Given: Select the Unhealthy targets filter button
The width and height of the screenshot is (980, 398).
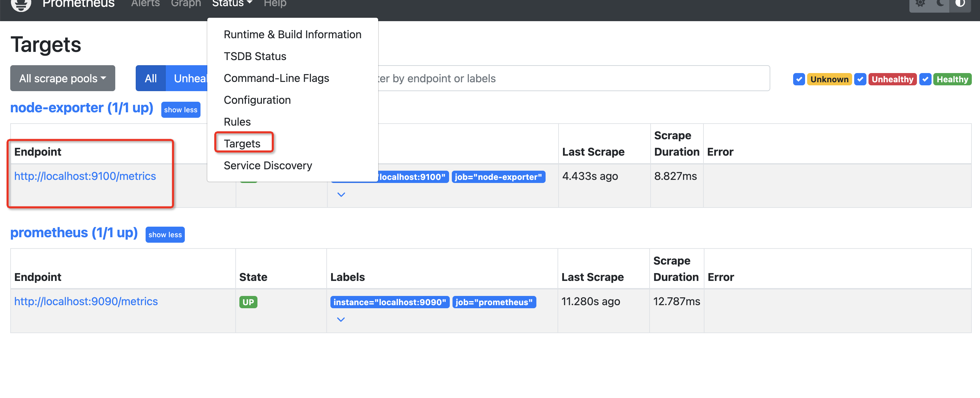Looking at the screenshot, I should coord(187,79).
